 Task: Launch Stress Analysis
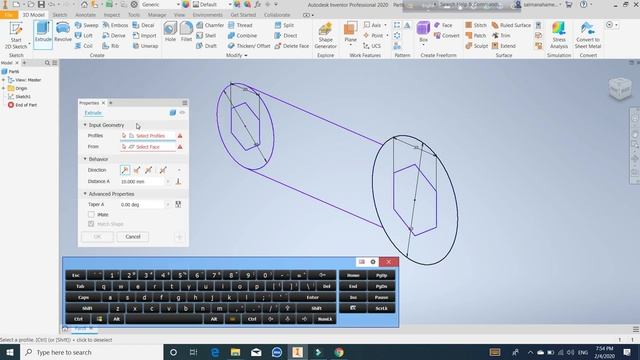pos(559,36)
